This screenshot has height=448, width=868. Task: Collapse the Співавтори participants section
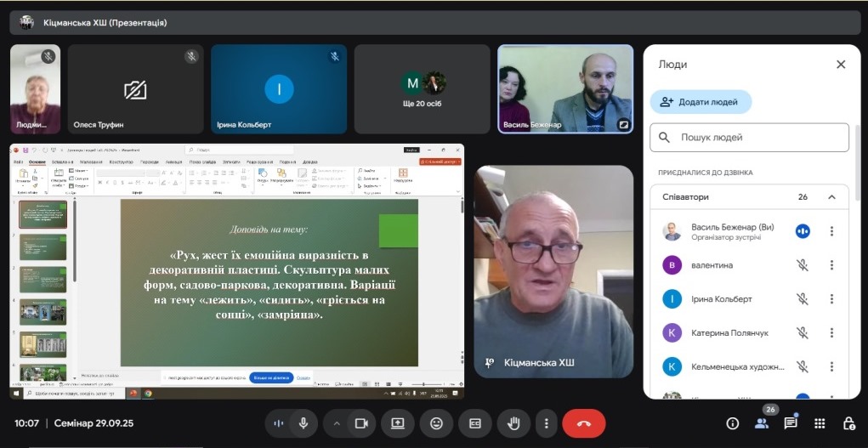pos(831,197)
